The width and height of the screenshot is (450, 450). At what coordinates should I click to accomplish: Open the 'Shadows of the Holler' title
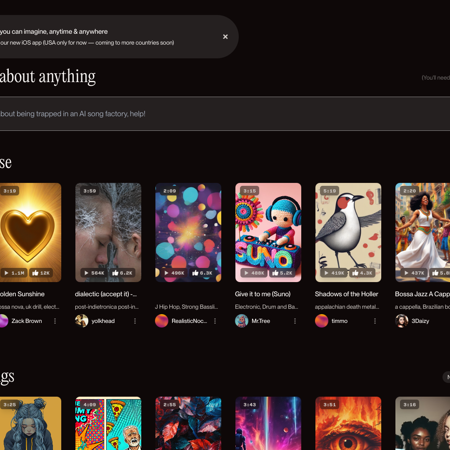[x=346, y=294]
